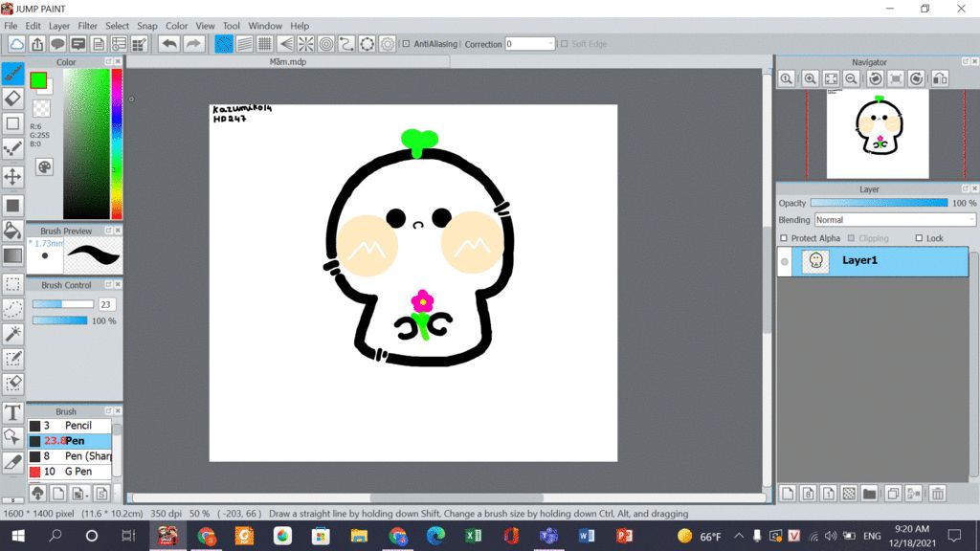Switch to the Mầm.mdp document tab
Image resolution: width=980 pixels, height=551 pixels.
288,62
